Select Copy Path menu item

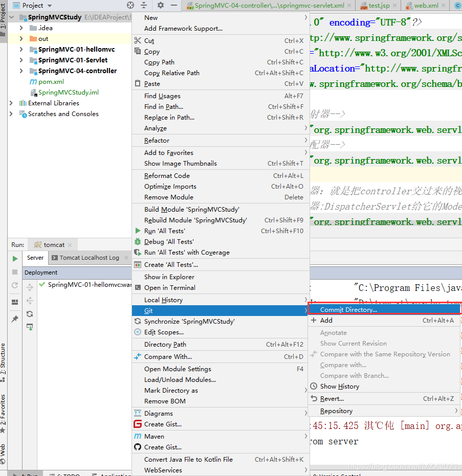click(x=221, y=62)
